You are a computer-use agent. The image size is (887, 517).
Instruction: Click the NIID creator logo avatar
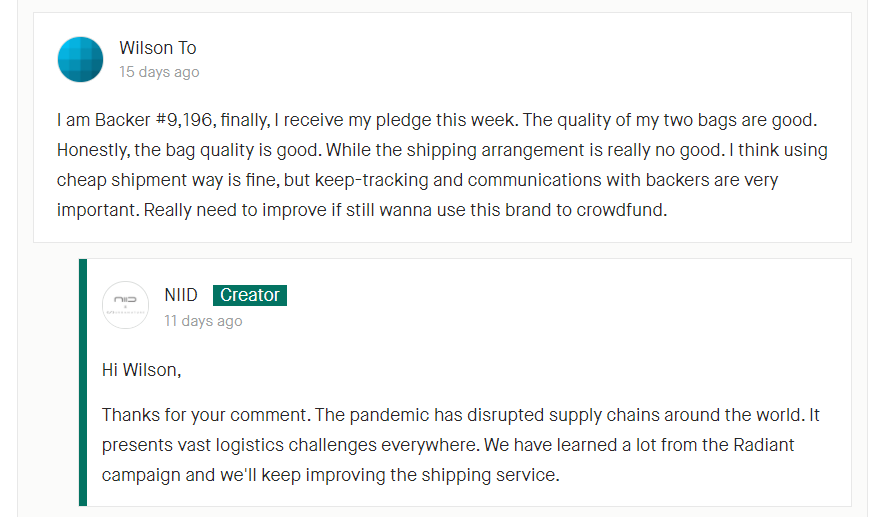[126, 305]
